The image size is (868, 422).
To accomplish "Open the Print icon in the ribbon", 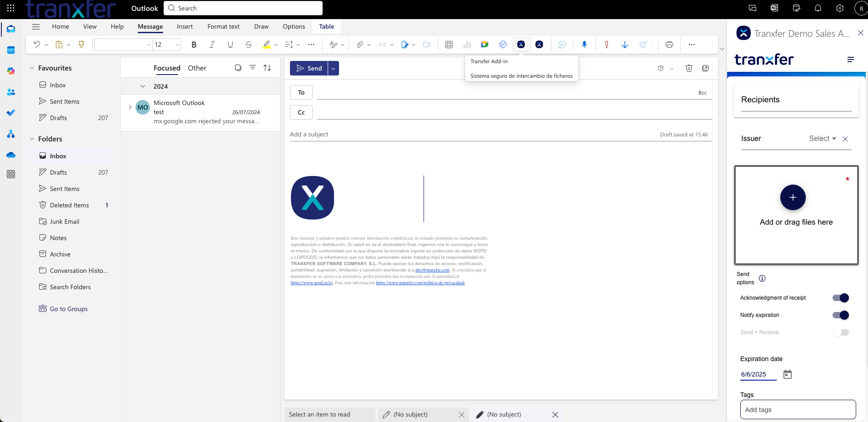I will 669,45.
